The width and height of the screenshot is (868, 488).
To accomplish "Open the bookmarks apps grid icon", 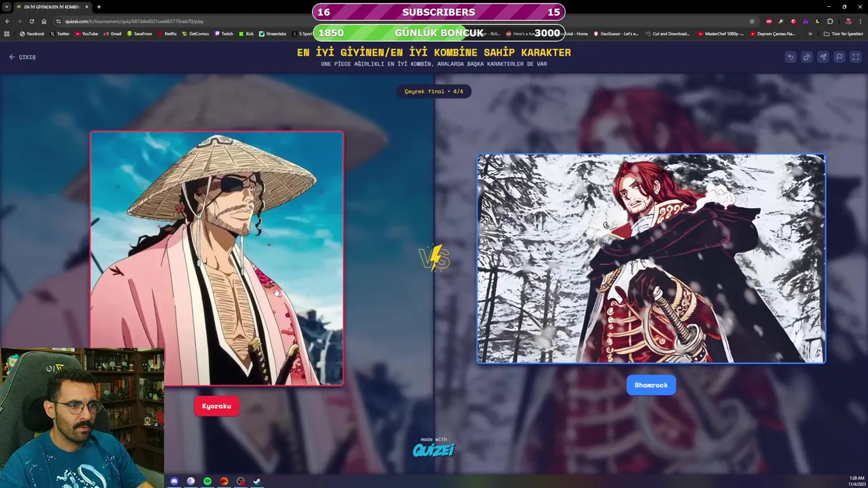I will tap(7, 33).
